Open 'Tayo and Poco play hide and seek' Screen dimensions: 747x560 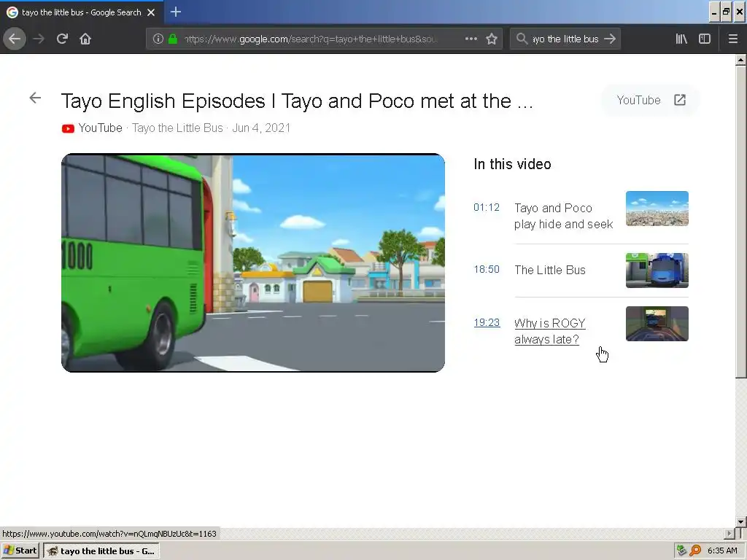point(563,216)
